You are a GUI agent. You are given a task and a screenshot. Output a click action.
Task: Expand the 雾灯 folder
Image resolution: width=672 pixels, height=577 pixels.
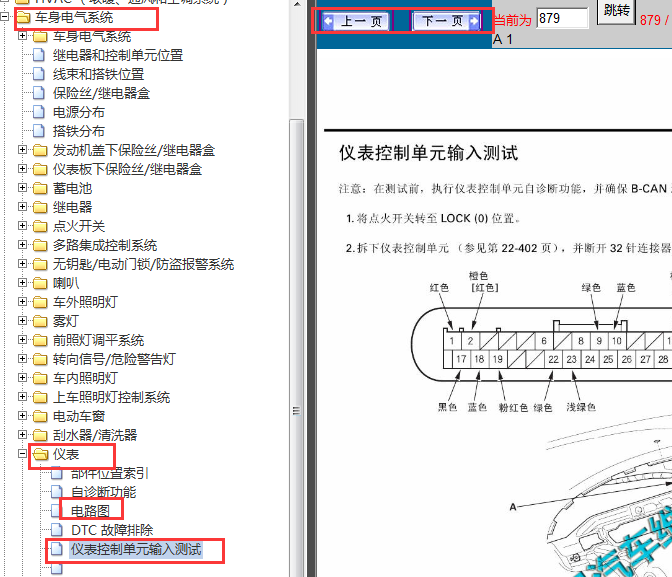pos(22,321)
